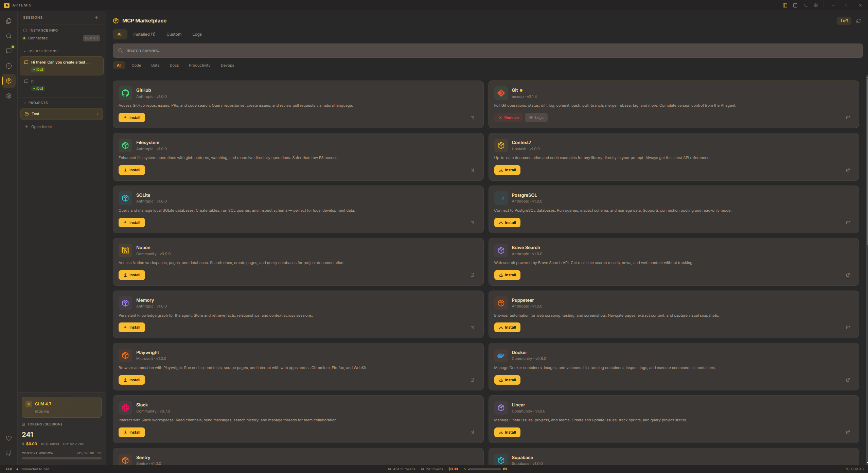This screenshot has height=473, width=868.
Task: Click the alerts exclamation icon in the sidebar
Action: (9, 66)
